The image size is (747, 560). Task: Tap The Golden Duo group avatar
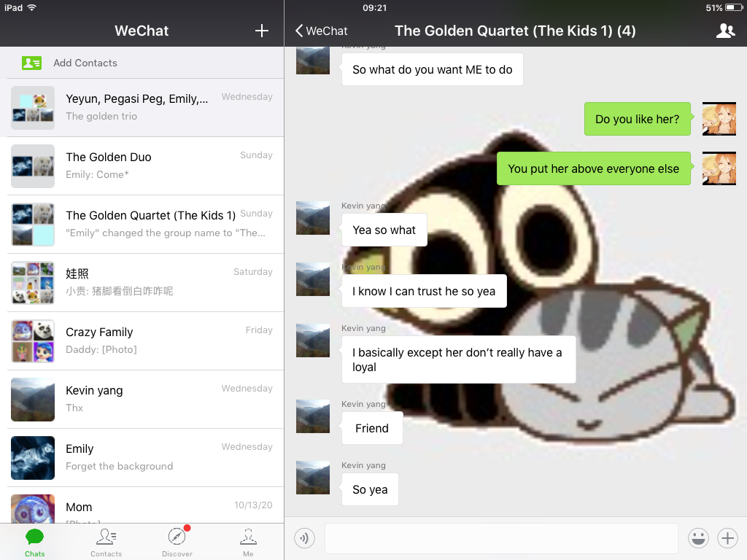pos(33,166)
